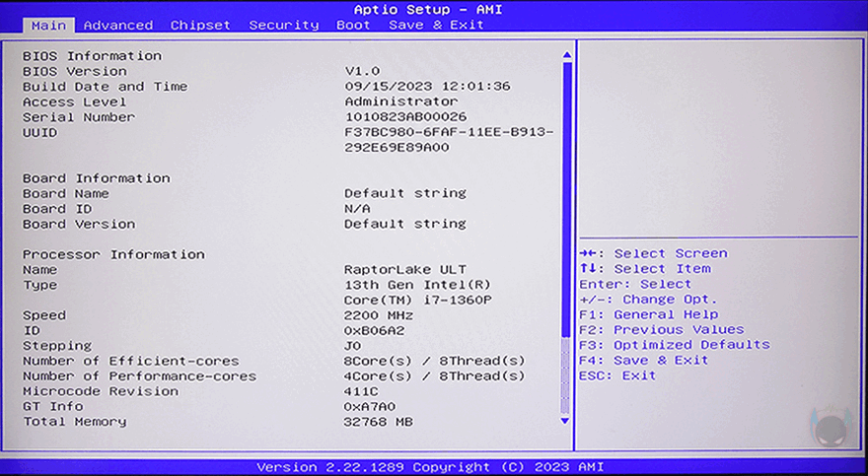Select the Total Memory row
Screen dimensions: 868x476
(75, 422)
